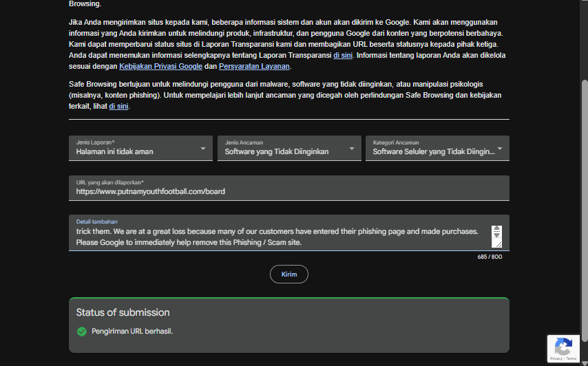Focus the URL yang akan dilaporkan field

click(289, 188)
